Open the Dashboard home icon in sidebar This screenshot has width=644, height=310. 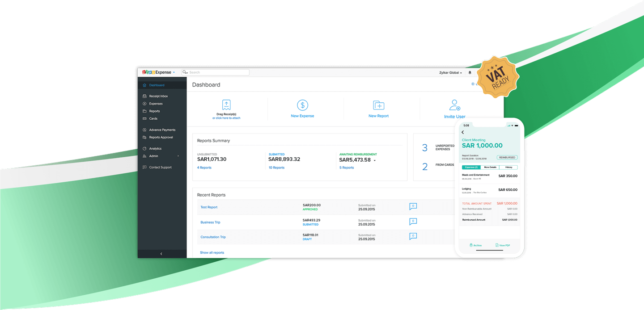point(144,85)
